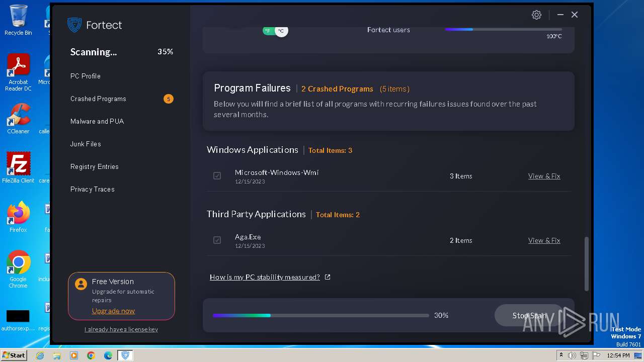Viewport: 644px width, 362px height.
Task: Click the Windows Applications heading
Action: [253, 150]
